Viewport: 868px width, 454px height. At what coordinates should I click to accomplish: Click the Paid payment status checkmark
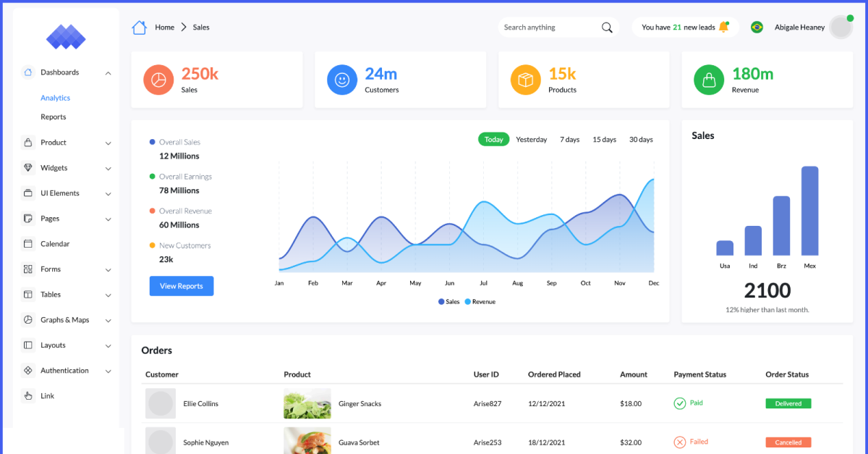680,403
